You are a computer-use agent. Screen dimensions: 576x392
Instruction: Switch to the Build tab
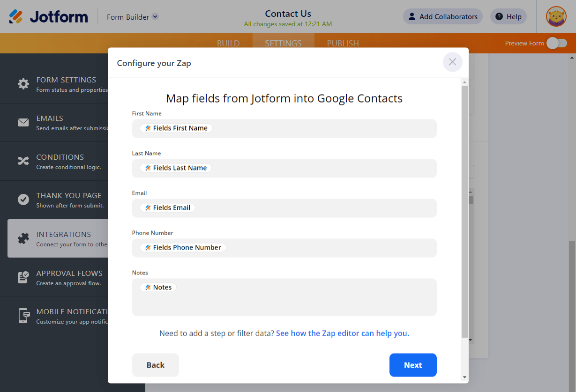click(x=228, y=43)
